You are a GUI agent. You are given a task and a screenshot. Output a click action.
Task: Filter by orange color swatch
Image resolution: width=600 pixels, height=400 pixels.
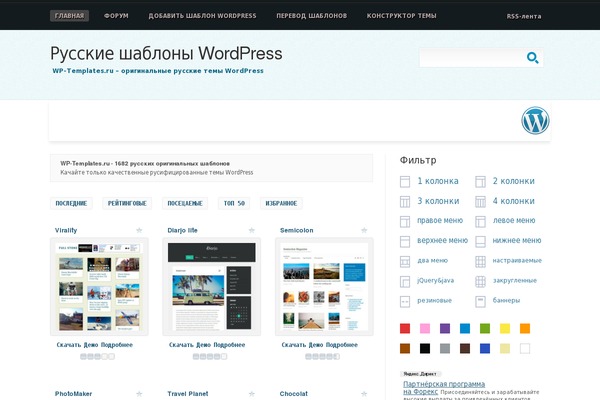[525, 328]
